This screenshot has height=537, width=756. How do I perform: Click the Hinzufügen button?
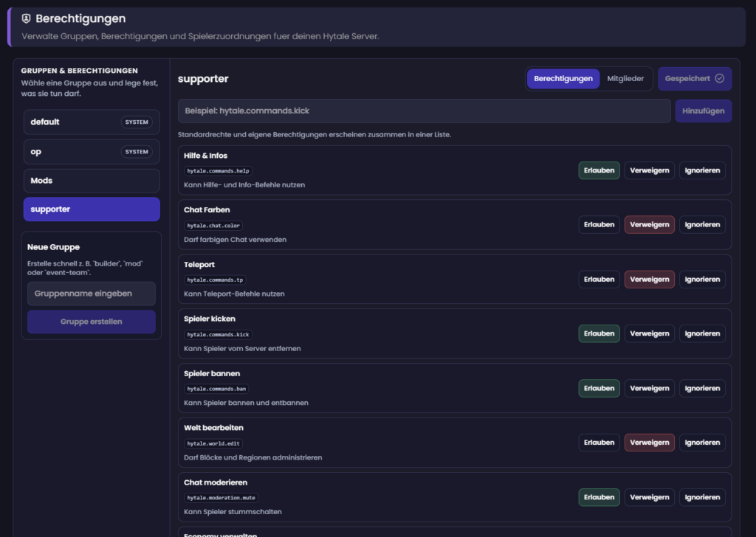coord(703,111)
